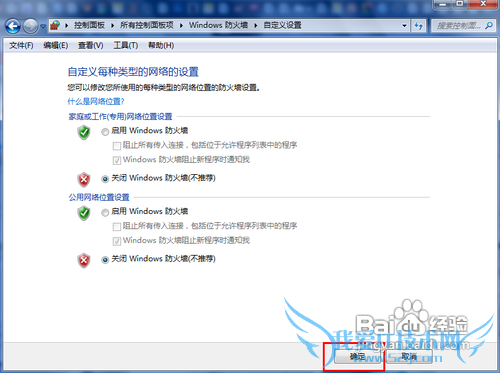The width and height of the screenshot is (500, 373).
Task: Expand the arrow after 所有控制面板项 breadcrumb
Action: 181,25
